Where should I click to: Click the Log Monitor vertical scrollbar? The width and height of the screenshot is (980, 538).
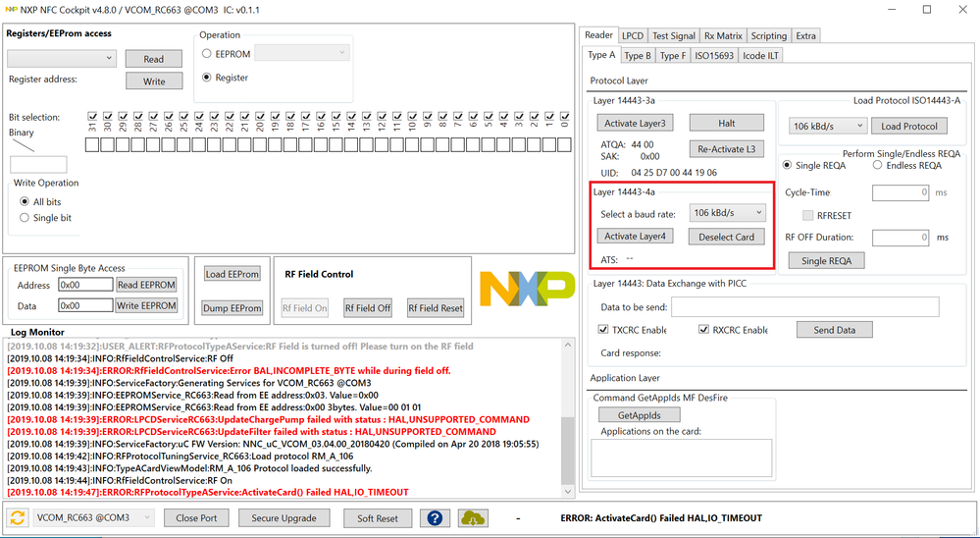click(x=567, y=419)
